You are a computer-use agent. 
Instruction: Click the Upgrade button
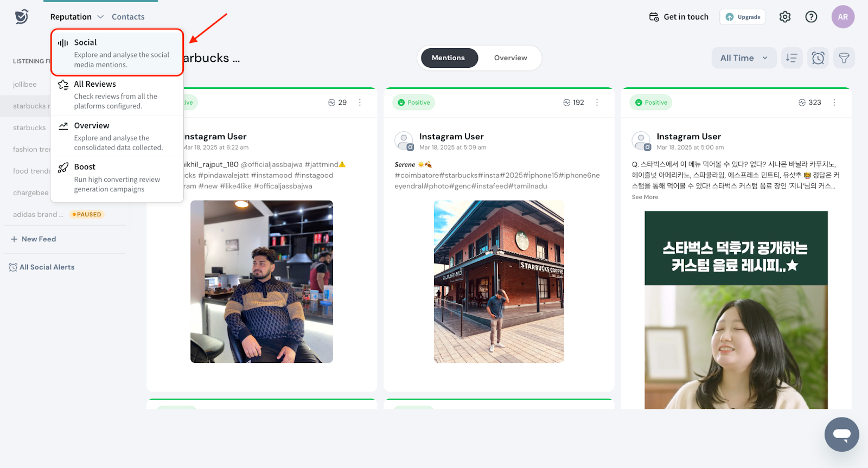point(743,17)
